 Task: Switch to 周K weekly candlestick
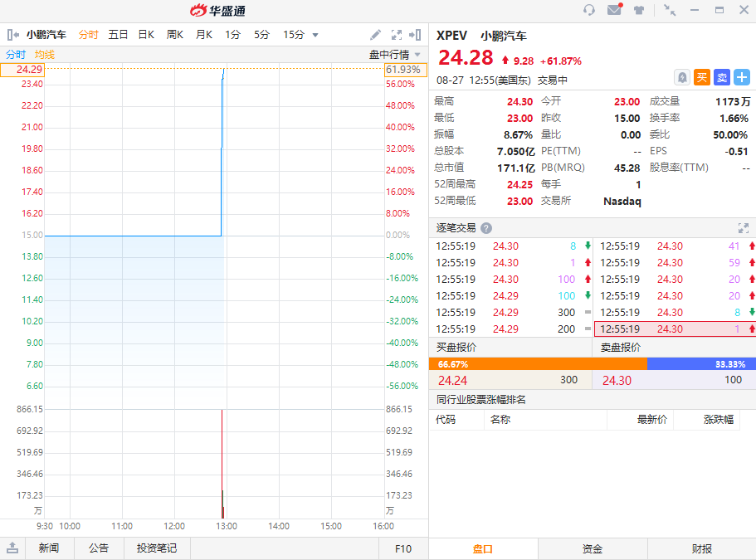(x=175, y=35)
